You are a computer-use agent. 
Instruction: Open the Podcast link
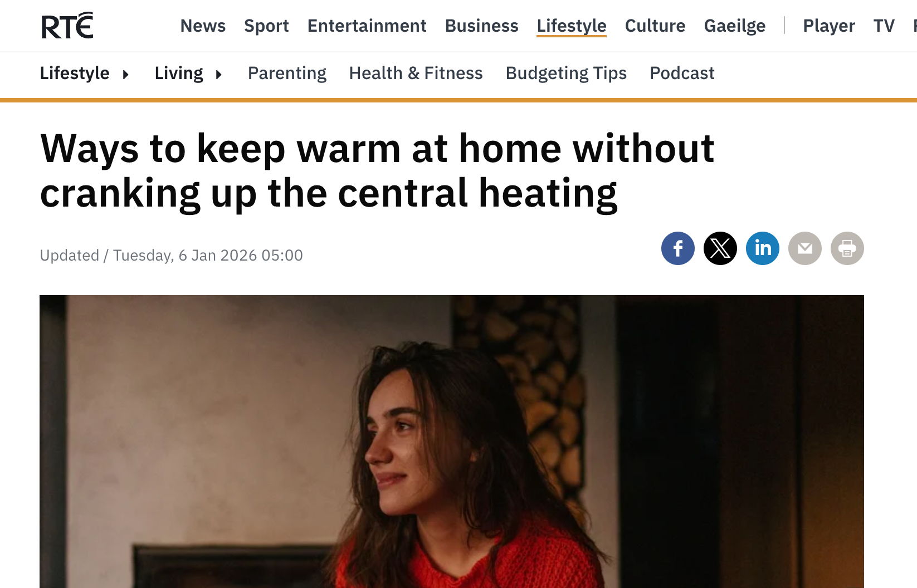coord(682,73)
